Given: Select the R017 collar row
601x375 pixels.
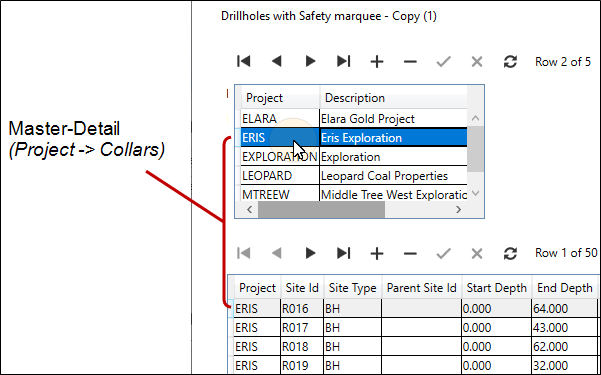Looking at the screenshot, I should (x=414, y=327).
